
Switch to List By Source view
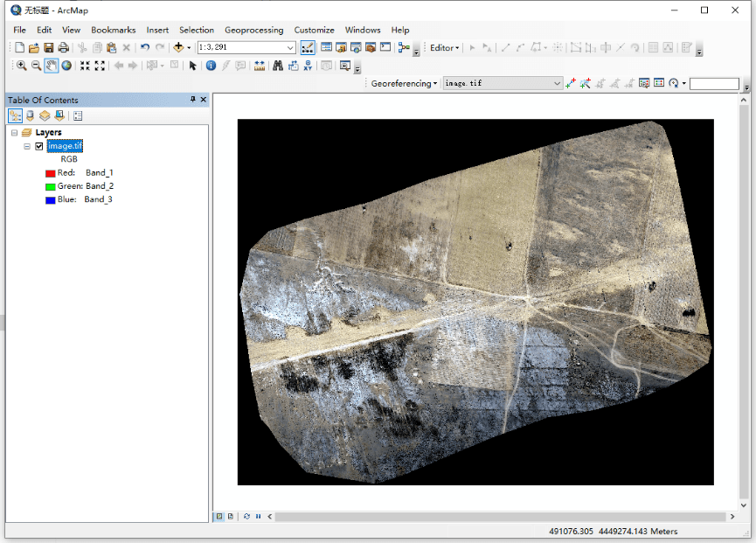click(30, 115)
